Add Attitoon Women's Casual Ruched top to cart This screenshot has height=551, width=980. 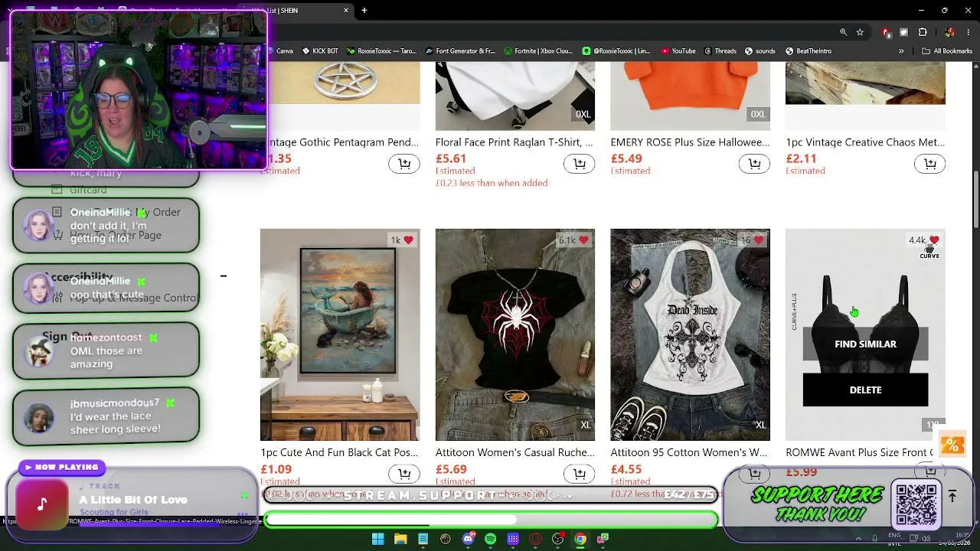click(x=580, y=474)
